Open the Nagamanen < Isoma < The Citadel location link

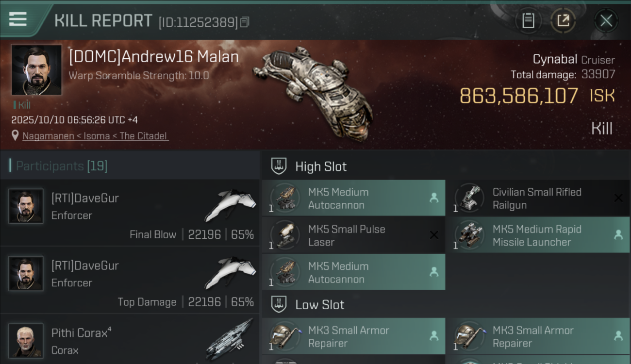(95, 136)
